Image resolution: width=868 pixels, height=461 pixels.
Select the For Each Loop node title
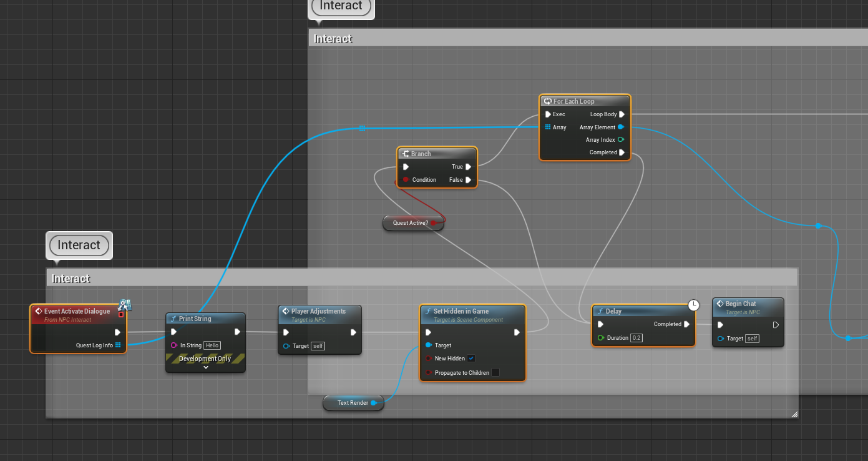[x=574, y=101]
